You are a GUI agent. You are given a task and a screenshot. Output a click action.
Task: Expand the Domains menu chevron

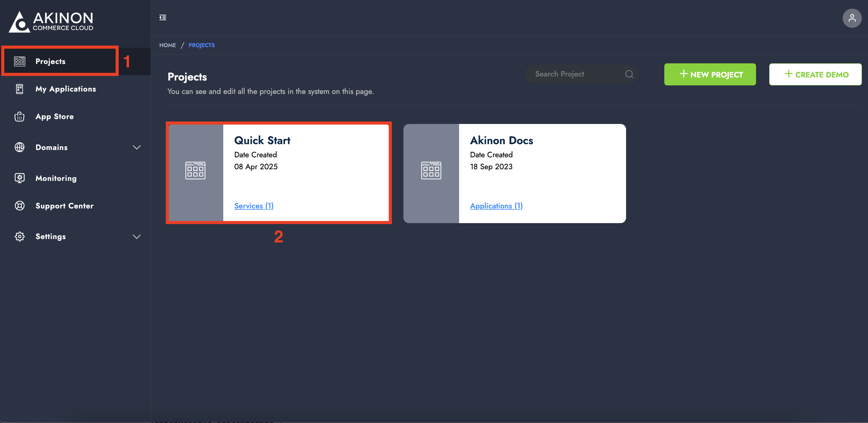pyautogui.click(x=136, y=148)
